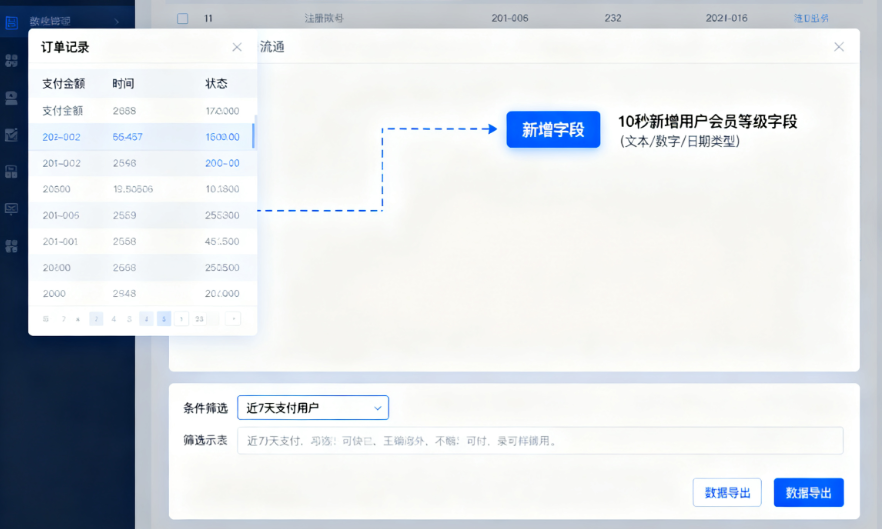Select the order row 201-001
Viewport: 882px width, 529px height.
click(142, 241)
